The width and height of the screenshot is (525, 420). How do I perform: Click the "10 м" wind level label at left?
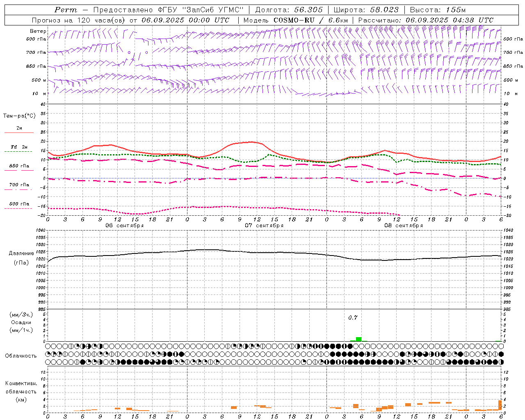39,94
